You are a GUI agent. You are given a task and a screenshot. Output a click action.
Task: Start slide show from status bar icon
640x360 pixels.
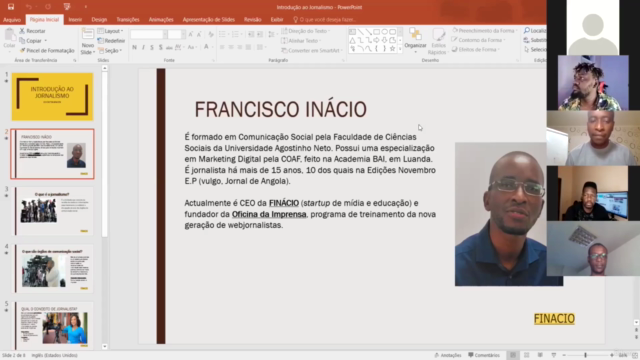click(553, 355)
